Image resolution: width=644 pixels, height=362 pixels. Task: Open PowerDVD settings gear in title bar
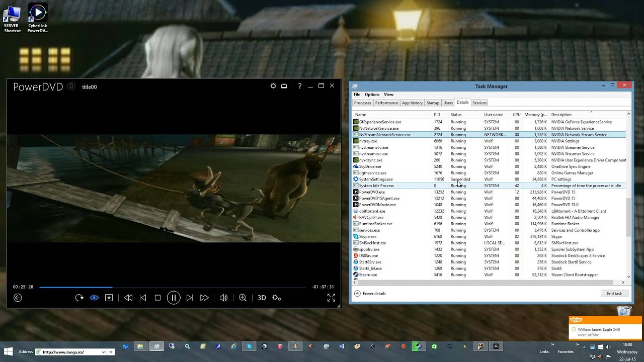[273, 86]
